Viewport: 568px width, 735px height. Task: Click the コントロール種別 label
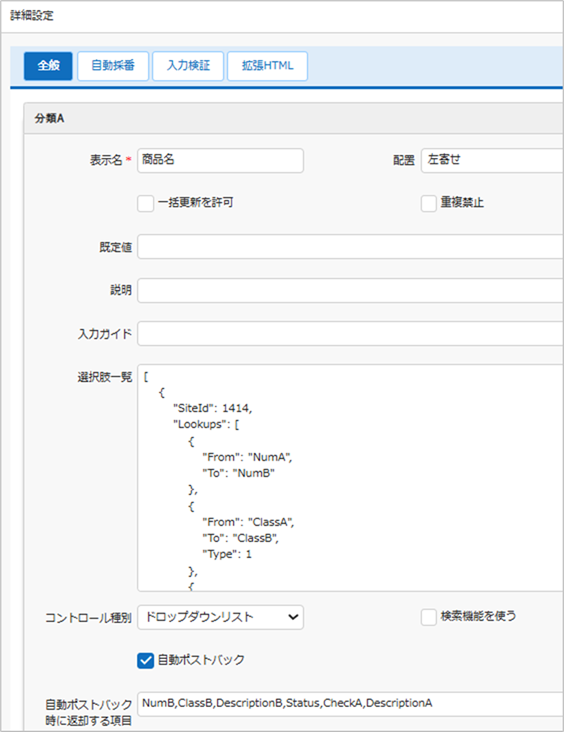click(x=88, y=618)
